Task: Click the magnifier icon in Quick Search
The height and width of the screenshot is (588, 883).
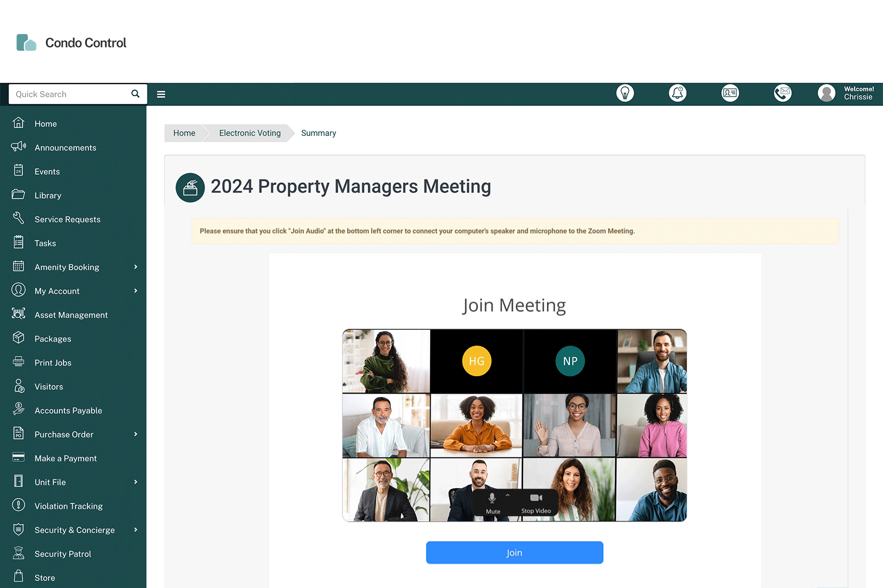Action: pyautogui.click(x=136, y=94)
